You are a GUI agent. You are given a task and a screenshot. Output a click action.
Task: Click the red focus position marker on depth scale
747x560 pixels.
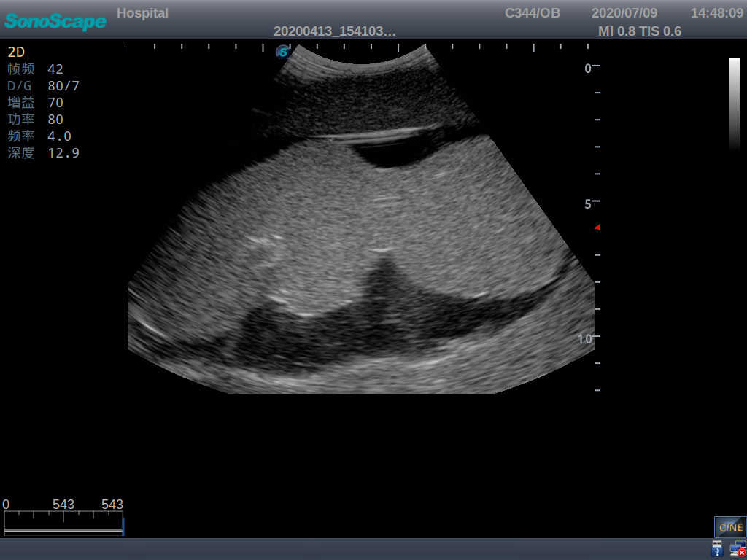[x=597, y=227]
